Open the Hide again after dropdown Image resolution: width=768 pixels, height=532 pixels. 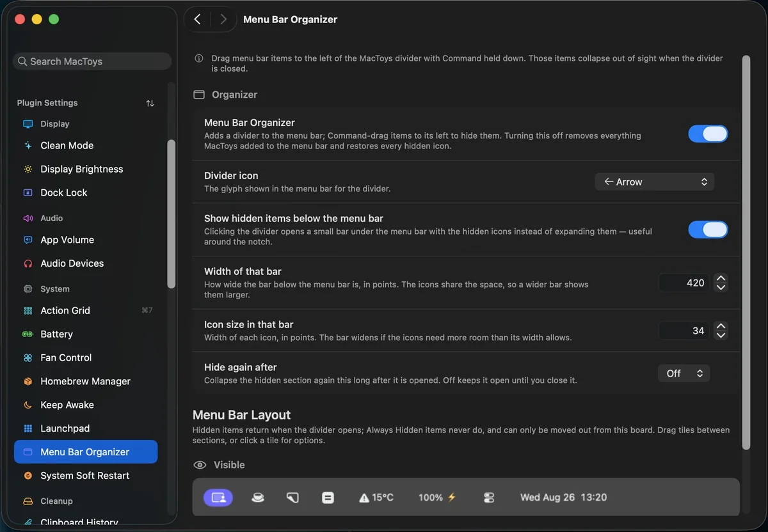pyautogui.click(x=684, y=373)
